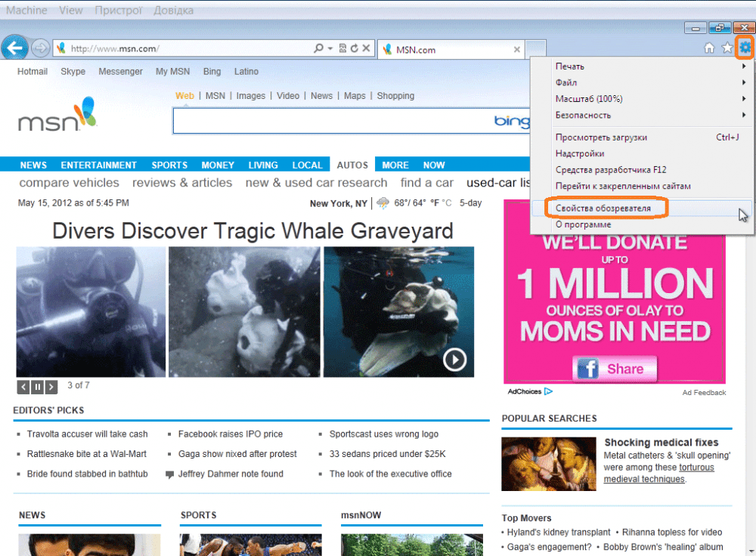Open the Home page icon

709,48
